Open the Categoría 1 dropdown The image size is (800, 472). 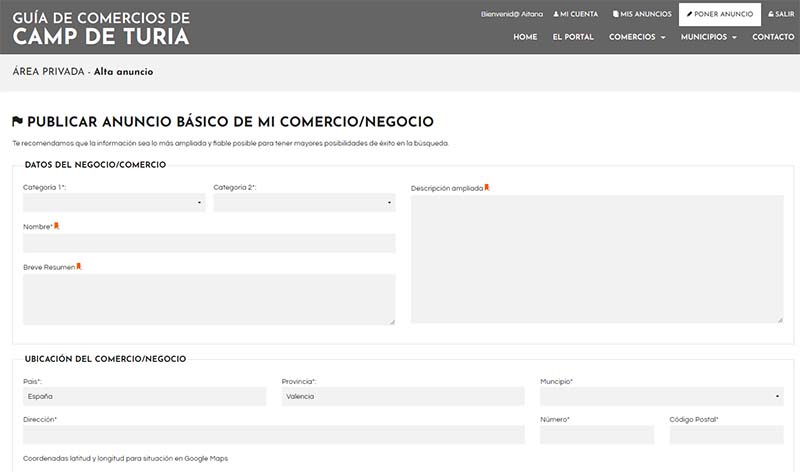click(114, 203)
